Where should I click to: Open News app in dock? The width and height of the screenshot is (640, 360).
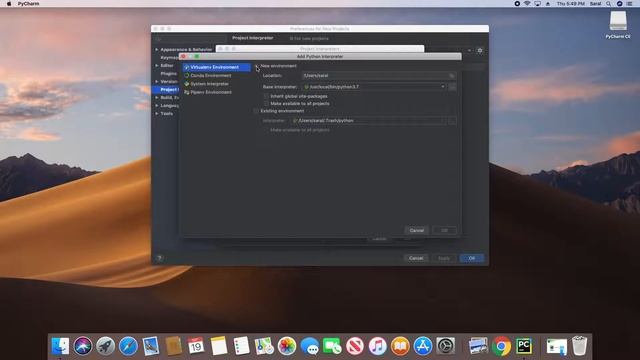click(x=355, y=346)
